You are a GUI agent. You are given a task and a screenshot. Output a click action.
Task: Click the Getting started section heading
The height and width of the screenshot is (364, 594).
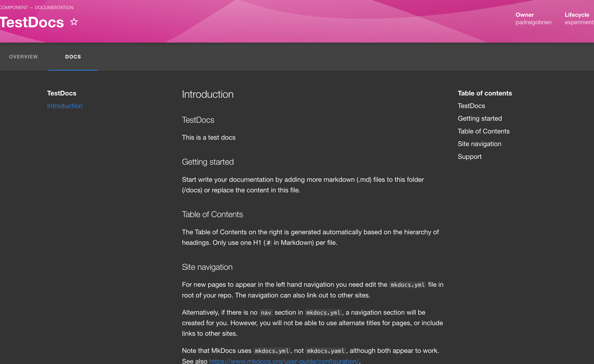(208, 162)
